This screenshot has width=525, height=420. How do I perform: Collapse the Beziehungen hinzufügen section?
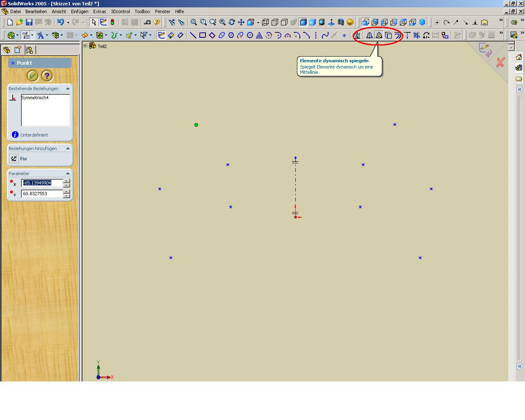click(x=68, y=148)
